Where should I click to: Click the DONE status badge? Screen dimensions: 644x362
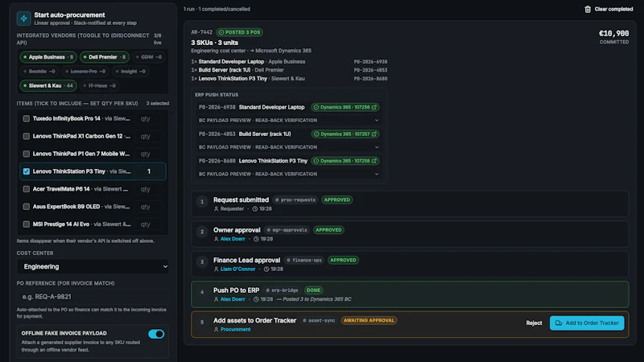(x=313, y=290)
